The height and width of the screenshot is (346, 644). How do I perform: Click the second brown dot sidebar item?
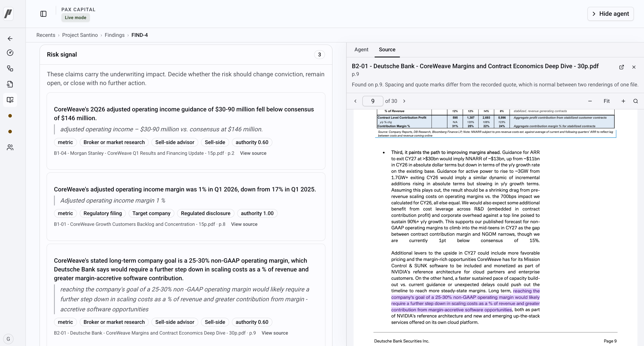click(10, 131)
